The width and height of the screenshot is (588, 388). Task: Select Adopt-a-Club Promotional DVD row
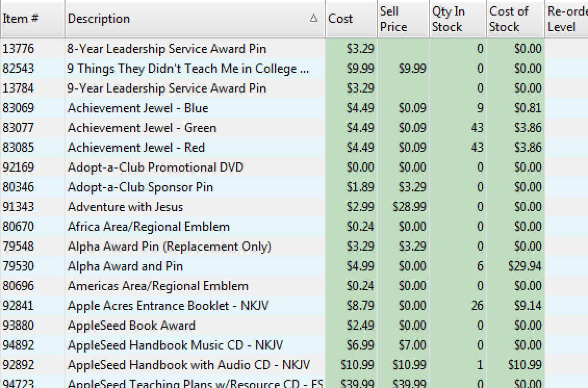[155, 167]
